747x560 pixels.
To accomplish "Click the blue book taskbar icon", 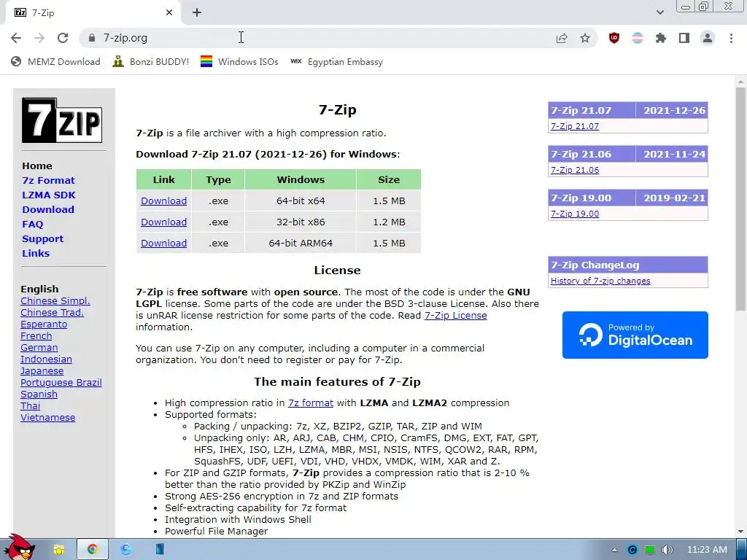I will (159, 550).
